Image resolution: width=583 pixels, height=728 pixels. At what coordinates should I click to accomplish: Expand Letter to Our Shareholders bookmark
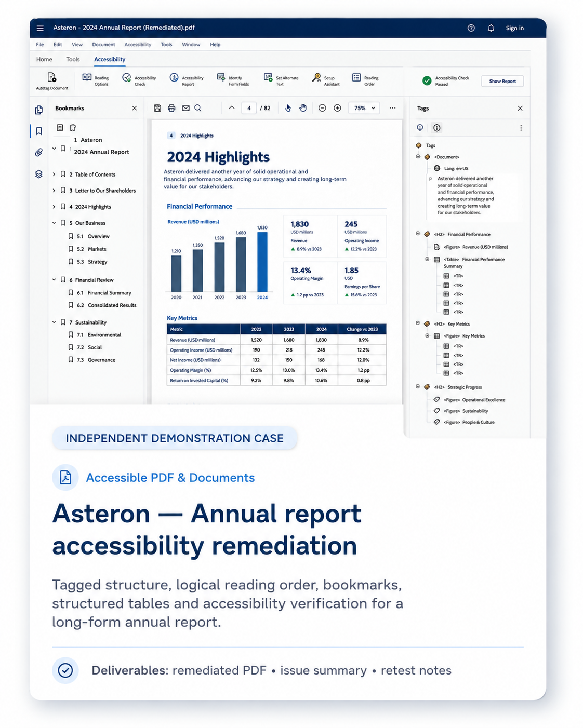(54, 191)
